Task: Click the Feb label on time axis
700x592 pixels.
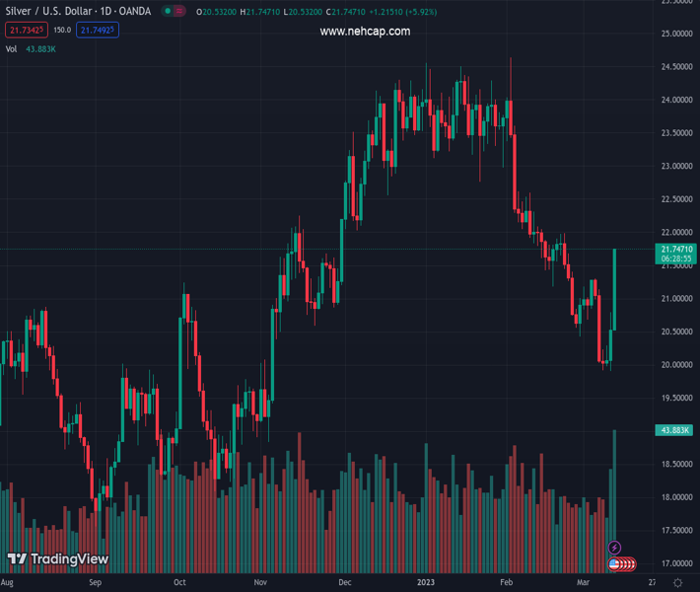Action: click(505, 583)
